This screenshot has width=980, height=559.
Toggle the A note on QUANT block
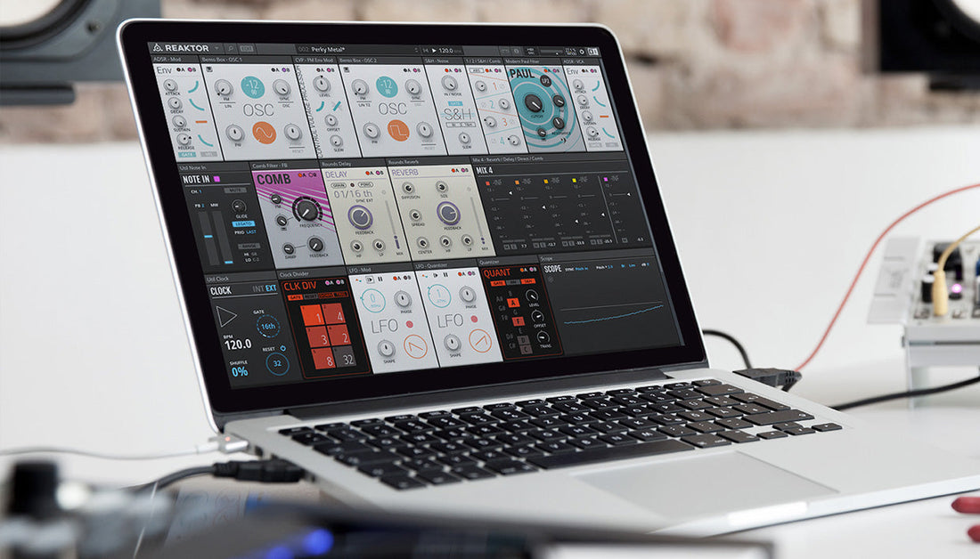tap(513, 303)
